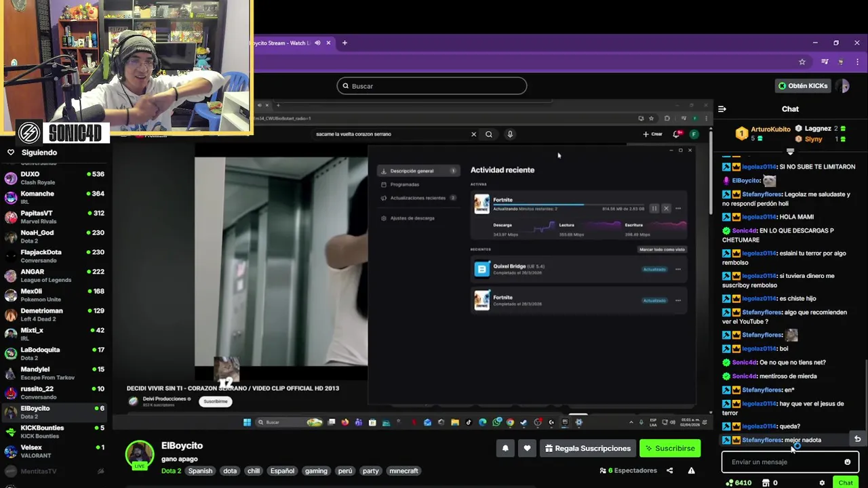
Task: Open Kick user profile avatar
Action: coord(843,86)
